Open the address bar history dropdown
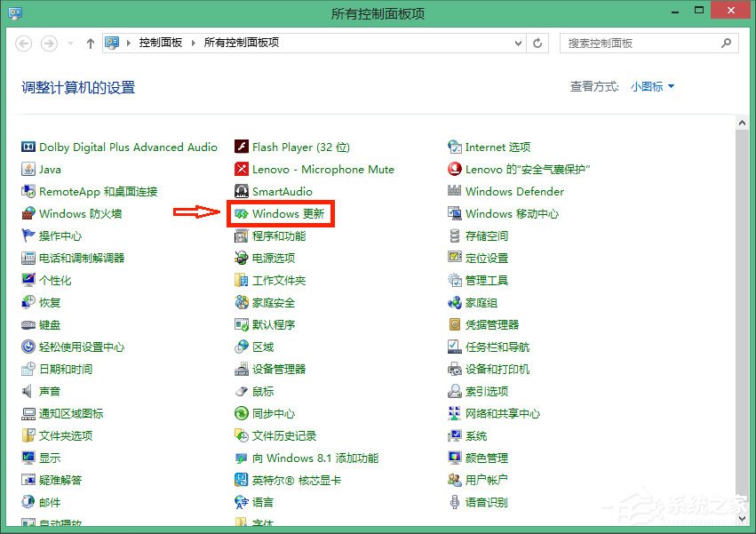Viewport: 756px width, 534px height. [516, 43]
